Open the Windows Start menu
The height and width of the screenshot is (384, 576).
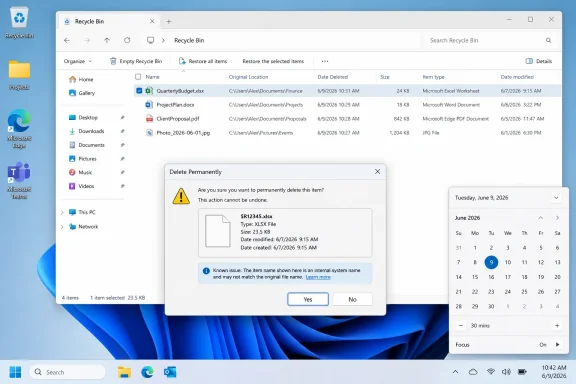point(15,372)
